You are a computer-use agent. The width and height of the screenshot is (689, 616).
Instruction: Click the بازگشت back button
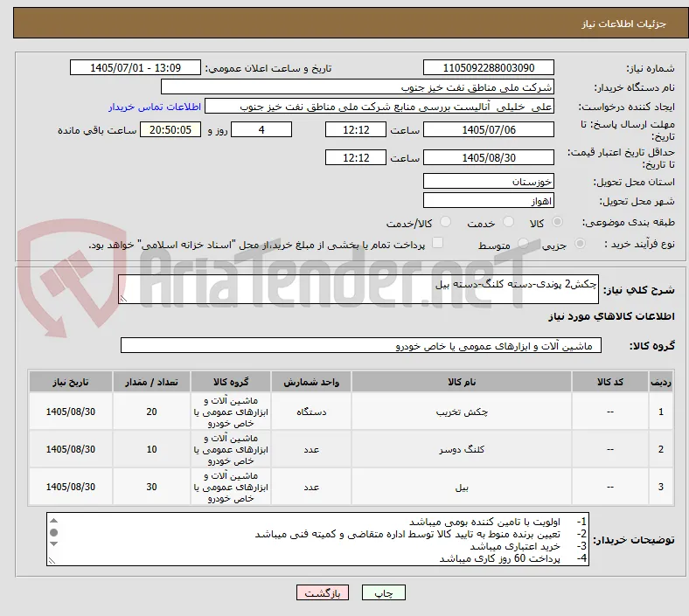tap(323, 592)
